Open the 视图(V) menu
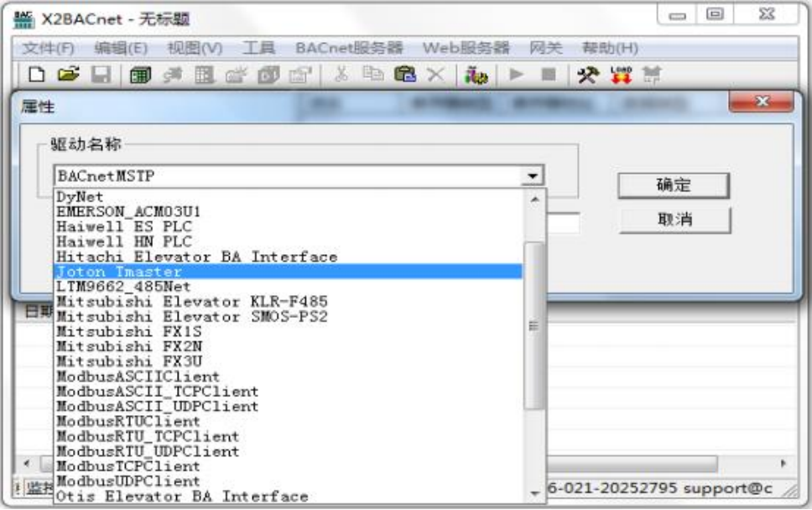 (x=195, y=48)
